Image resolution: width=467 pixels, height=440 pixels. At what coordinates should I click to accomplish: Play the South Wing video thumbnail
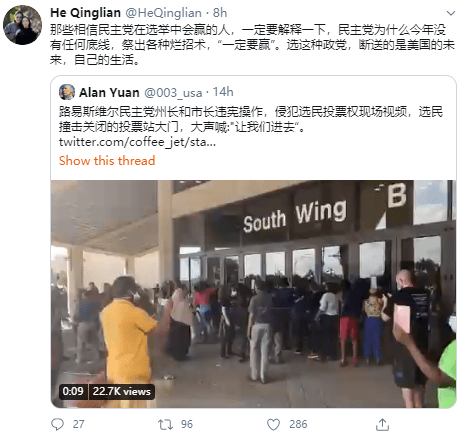253,294
